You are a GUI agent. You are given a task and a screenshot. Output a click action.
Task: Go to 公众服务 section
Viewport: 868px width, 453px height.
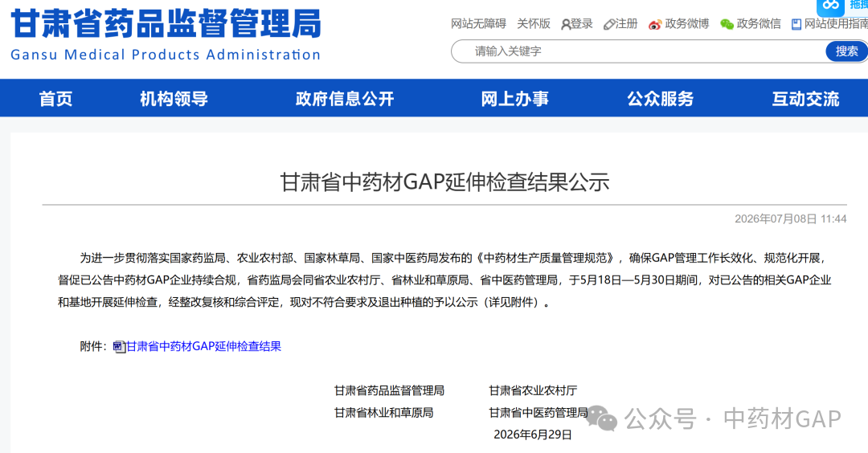[661, 99]
